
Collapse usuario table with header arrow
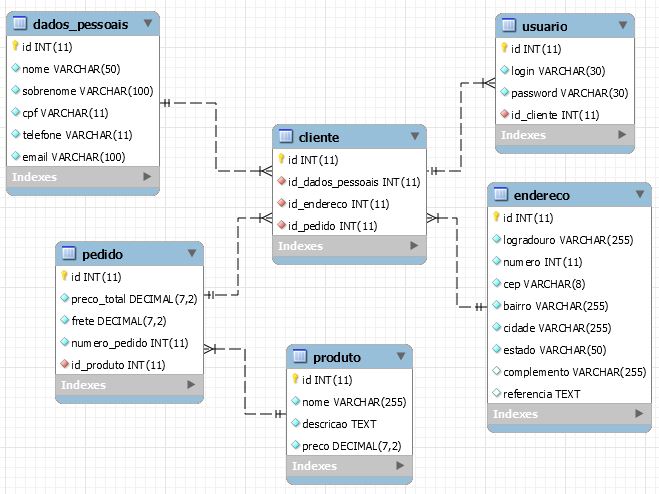coord(623,25)
